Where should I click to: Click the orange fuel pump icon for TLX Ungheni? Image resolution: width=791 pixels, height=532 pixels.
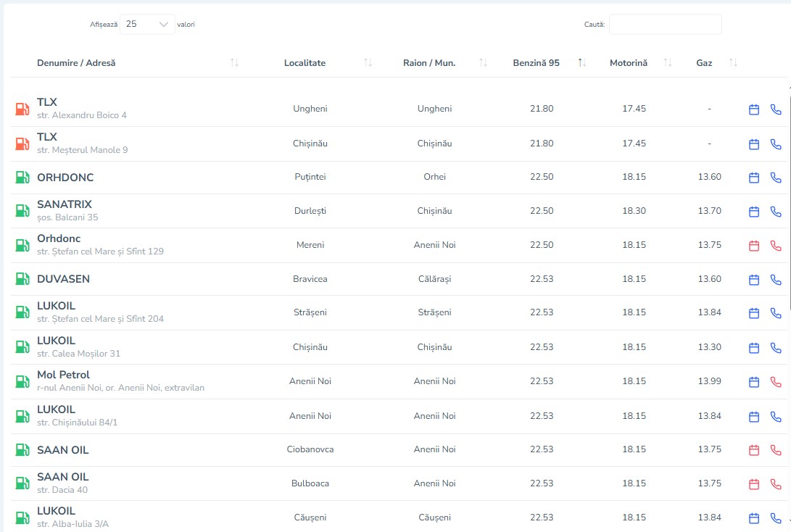tap(22, 109)
